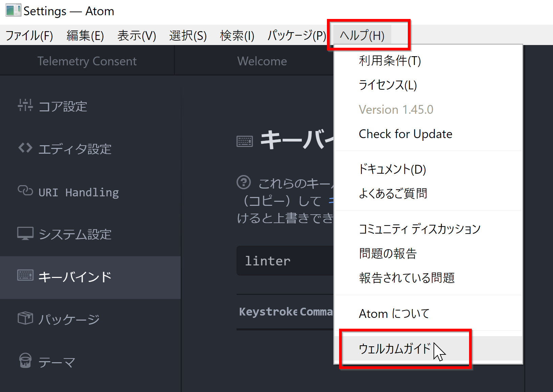Open the ファイル(F) menu
This screenshot has height=392, width=553.
29,35
